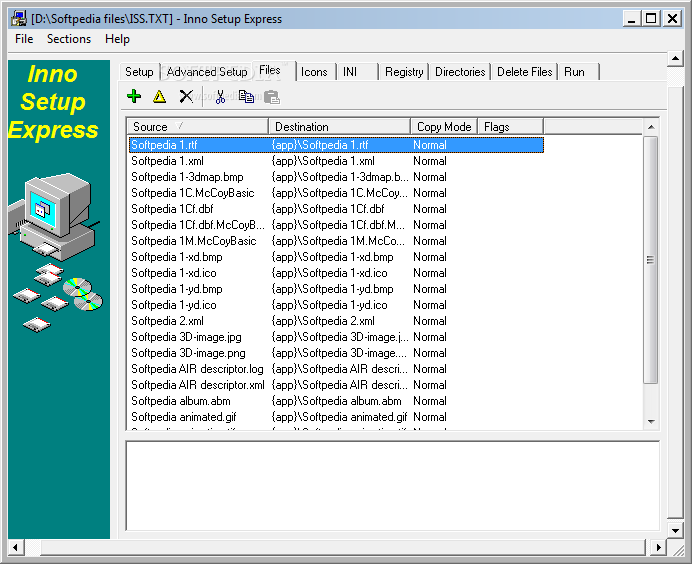Click outer window scroll up arrow
This screenshot has width=692, height=564.
675,58
